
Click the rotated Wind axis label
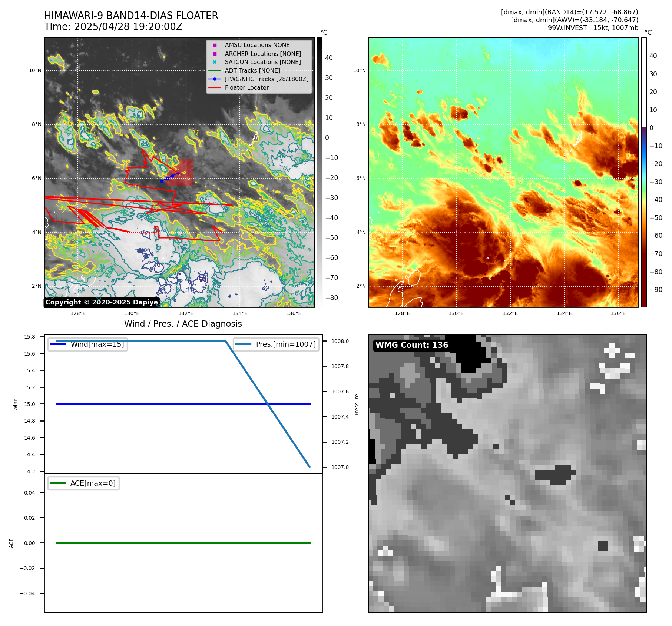coord(16,404)
